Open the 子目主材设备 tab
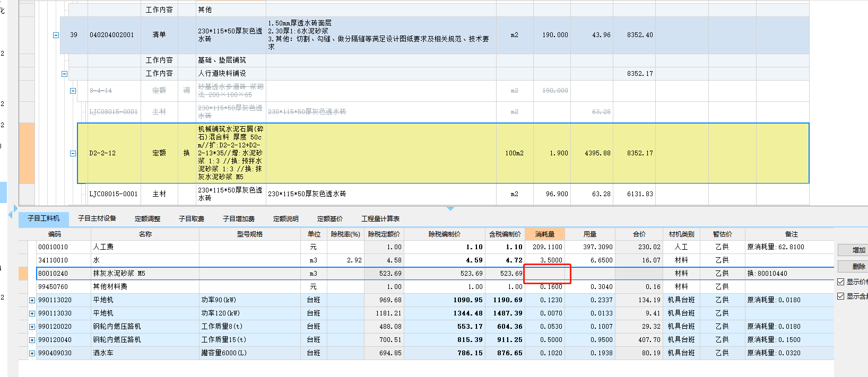 coord(97,218)
